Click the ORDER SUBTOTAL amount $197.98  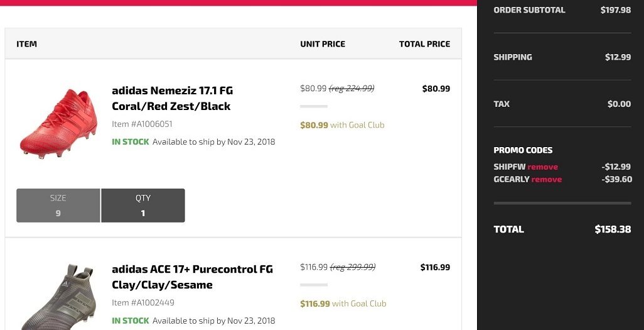pyautogui.click(x=615, y=10)
